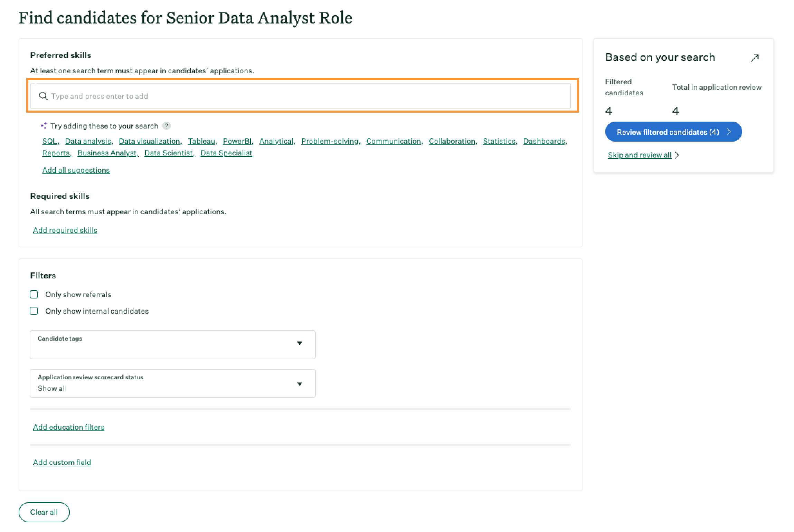794x532 pixels.
Task: Click Add education filters link
Action: point(68,427)
